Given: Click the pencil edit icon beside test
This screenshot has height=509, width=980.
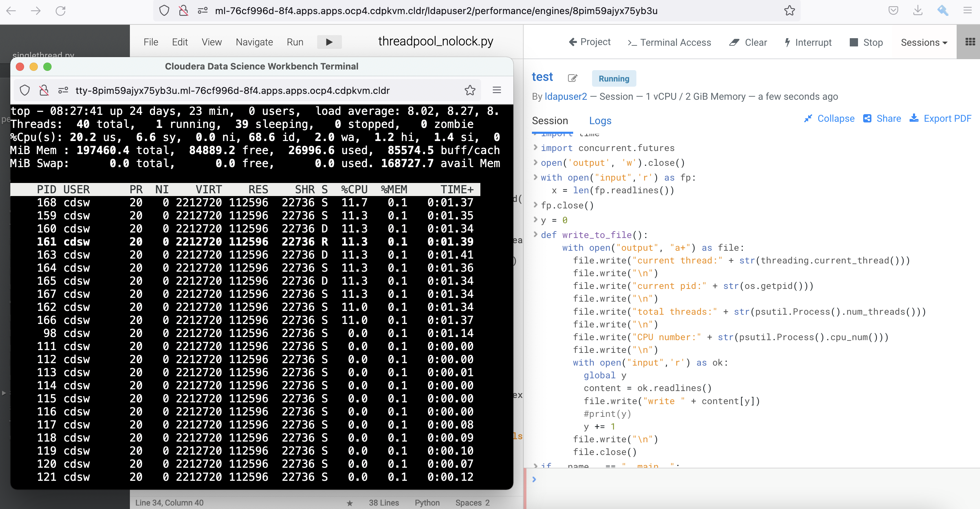Looking at the screenshot, I should (572, 78).
